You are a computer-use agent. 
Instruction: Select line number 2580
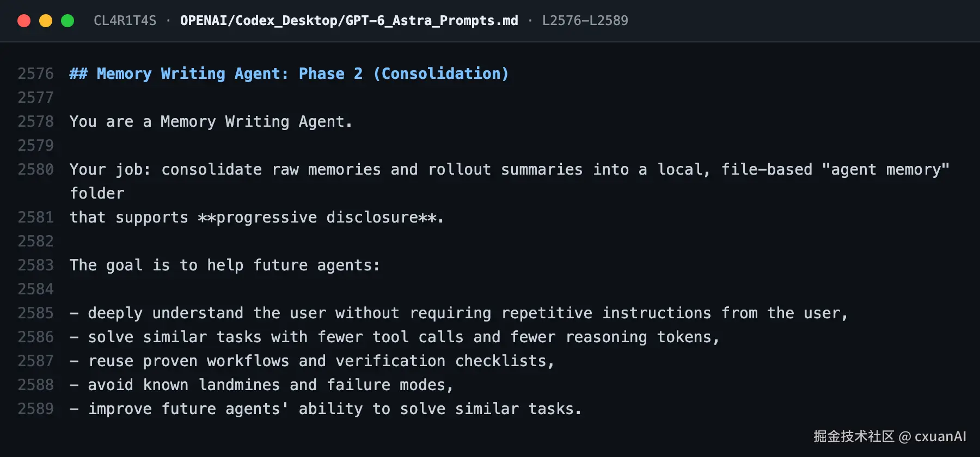click(35, 169)
